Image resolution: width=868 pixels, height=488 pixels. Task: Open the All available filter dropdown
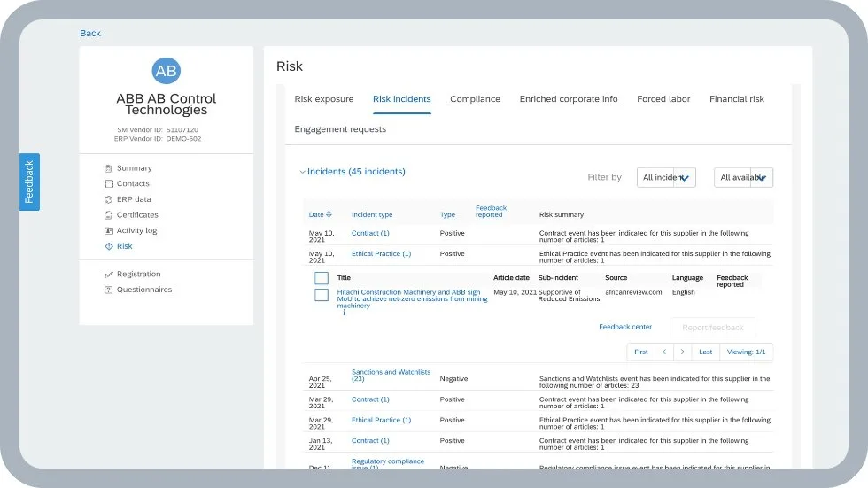coord(743,178)
